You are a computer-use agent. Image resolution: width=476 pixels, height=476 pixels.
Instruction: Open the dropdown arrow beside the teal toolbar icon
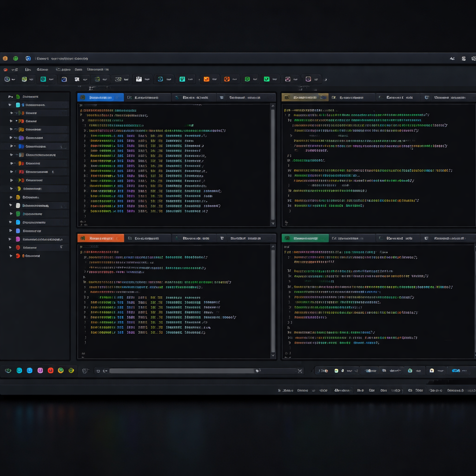tap(51, 79)
